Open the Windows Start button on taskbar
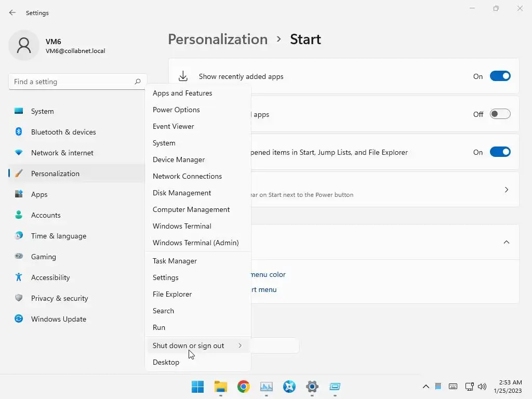Image resolution: width=532 pixels, height=399 pixels. (197, 387)
